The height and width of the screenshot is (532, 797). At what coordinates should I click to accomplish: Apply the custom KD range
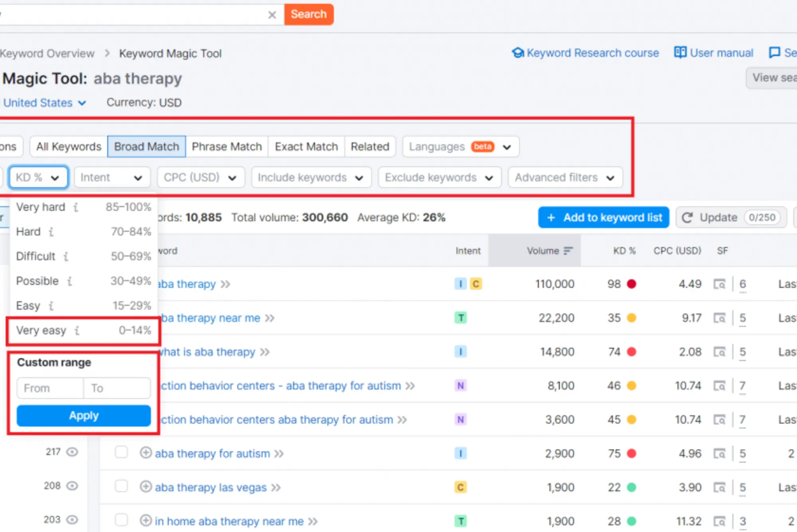coord(84,416)
